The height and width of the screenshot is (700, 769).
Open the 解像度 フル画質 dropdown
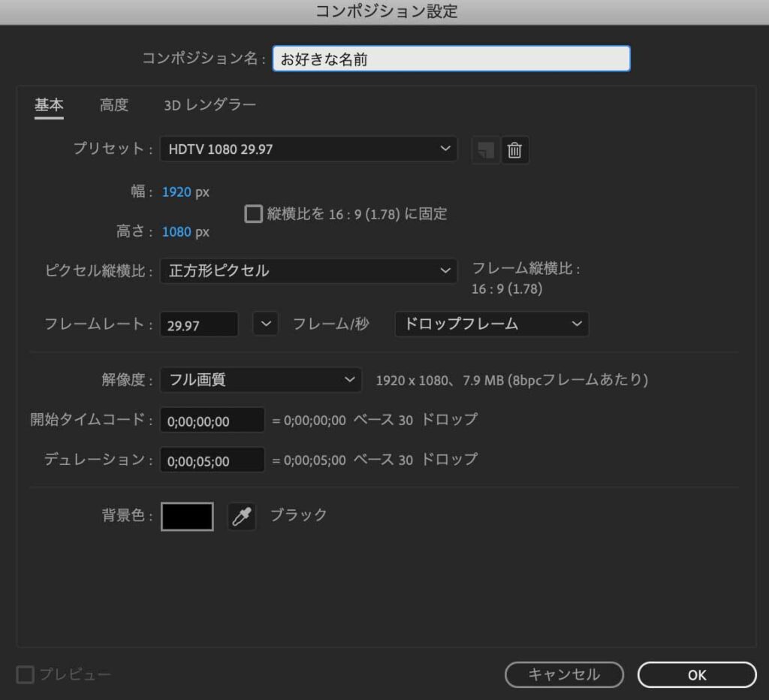[x=261, y=380]
